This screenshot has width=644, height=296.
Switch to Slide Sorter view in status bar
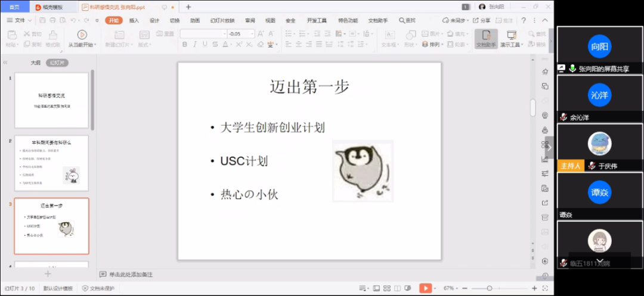tap(386, 288)
